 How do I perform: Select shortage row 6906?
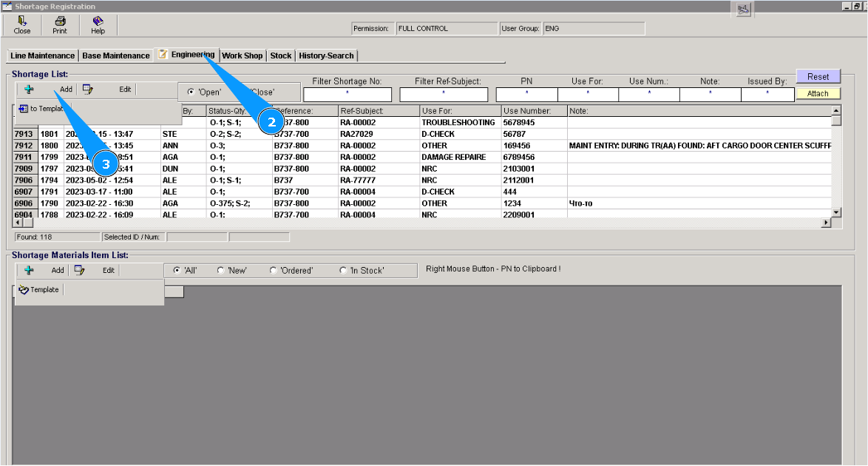pos(422,204)
